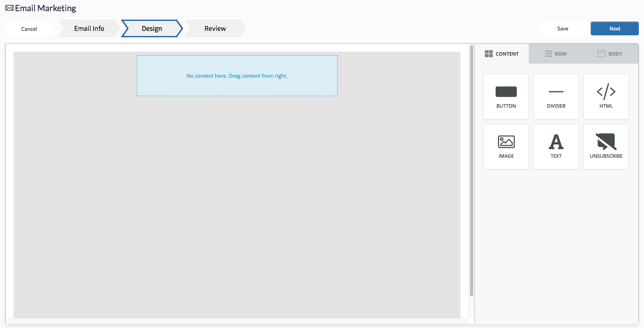644x328 pixels.
Task: Click the envelope icon beside Email Marketing
Action: click(x=9, y=8)
